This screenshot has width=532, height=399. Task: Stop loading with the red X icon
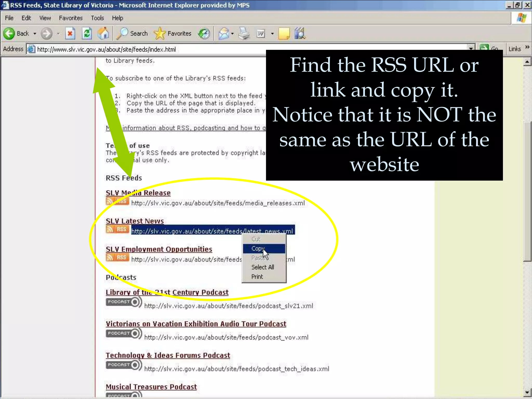tap(70, 34)
